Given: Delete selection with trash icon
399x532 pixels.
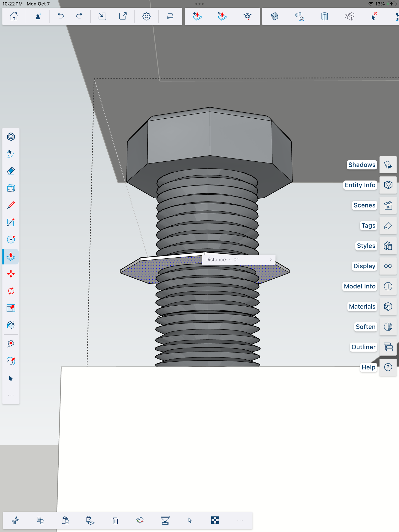Looking at the screenshot, I should coord(115,520).
